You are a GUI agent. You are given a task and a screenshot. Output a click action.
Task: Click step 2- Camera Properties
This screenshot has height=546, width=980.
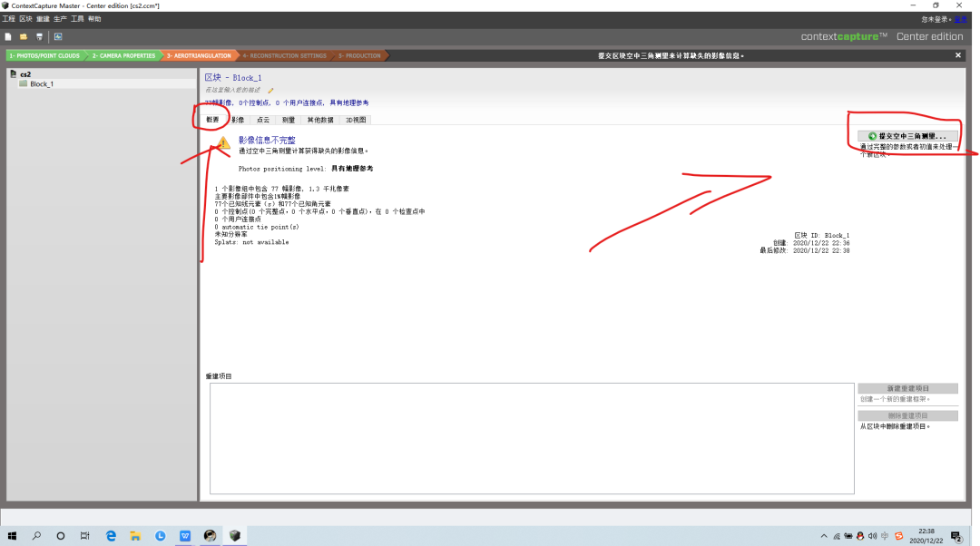pos(123,55)
